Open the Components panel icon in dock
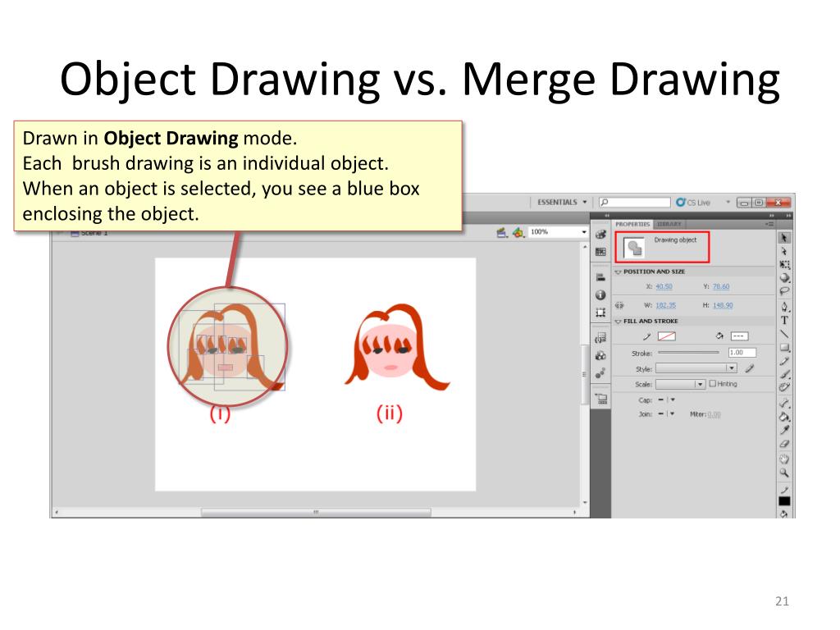Screen dimensions: 840x630 600,355
